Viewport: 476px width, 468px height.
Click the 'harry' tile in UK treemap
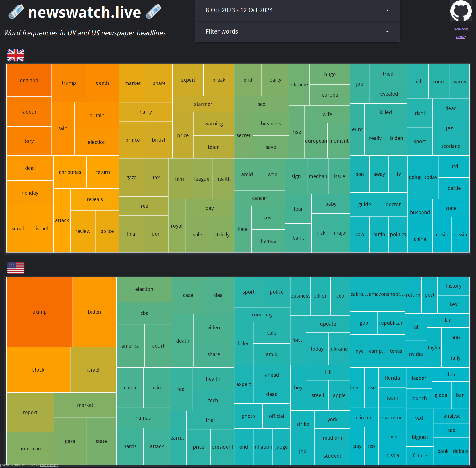click(146, 112)
